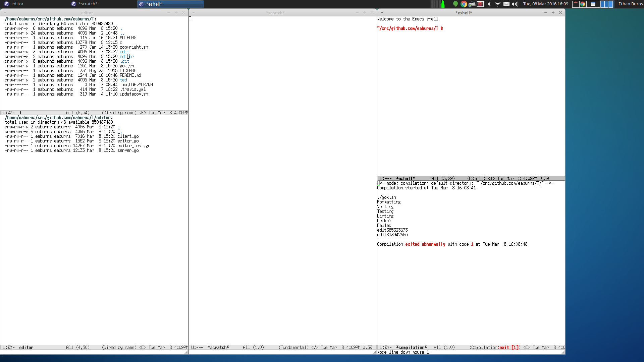Open the date and time calendar
The height and width of the screenshot is (362, 644).
546,4
